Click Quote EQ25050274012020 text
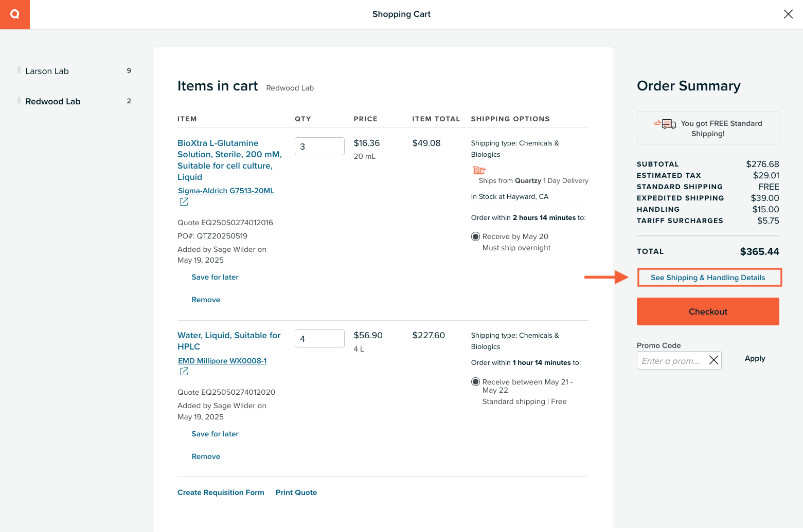Viewport: 803px width, 532px height. [x=226, y=392]
